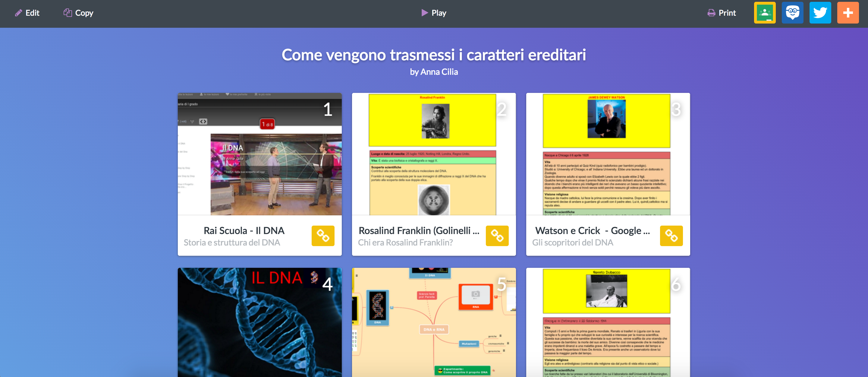868x377 pixels.
Task: Click the Print button
Action: pyautogui.click(x=722, y=13)
